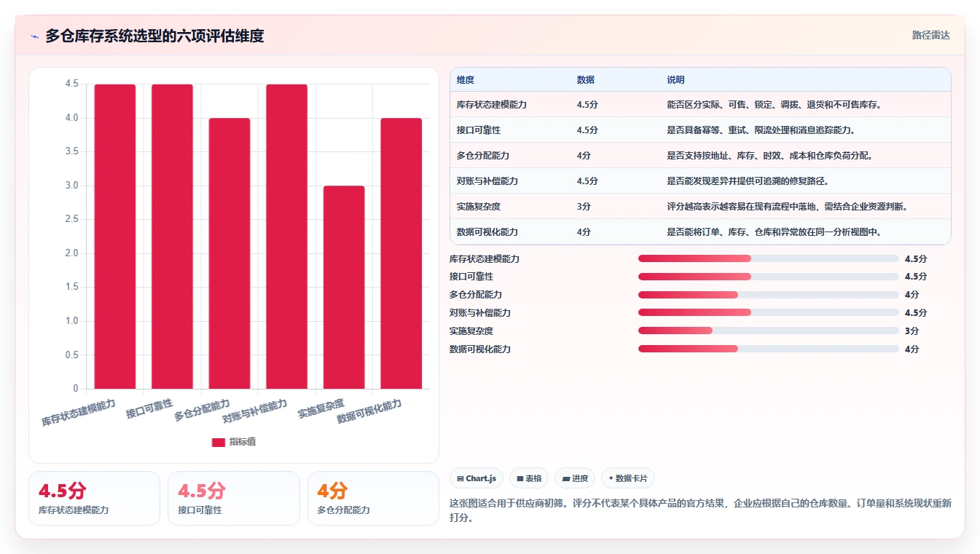The height and width of the screenshot is (554, 980).
Task: Select the 多仓分配能力 cell in the table
Action: [483, 156]
